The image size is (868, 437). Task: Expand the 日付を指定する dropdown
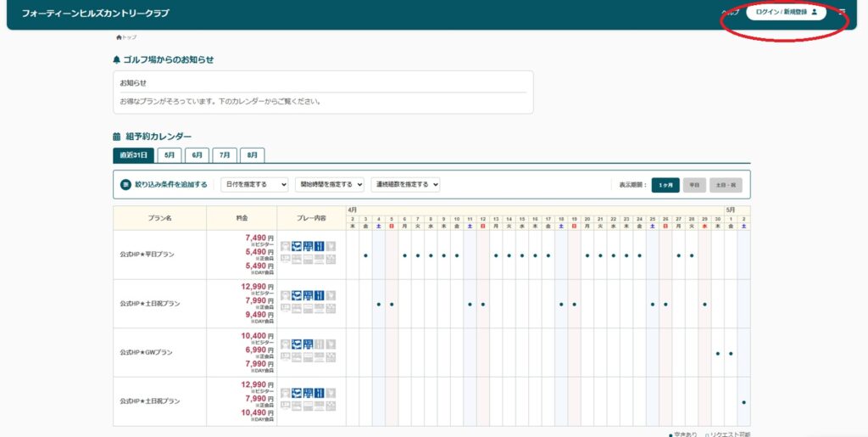pyautogui.click(x=254, y=184)
